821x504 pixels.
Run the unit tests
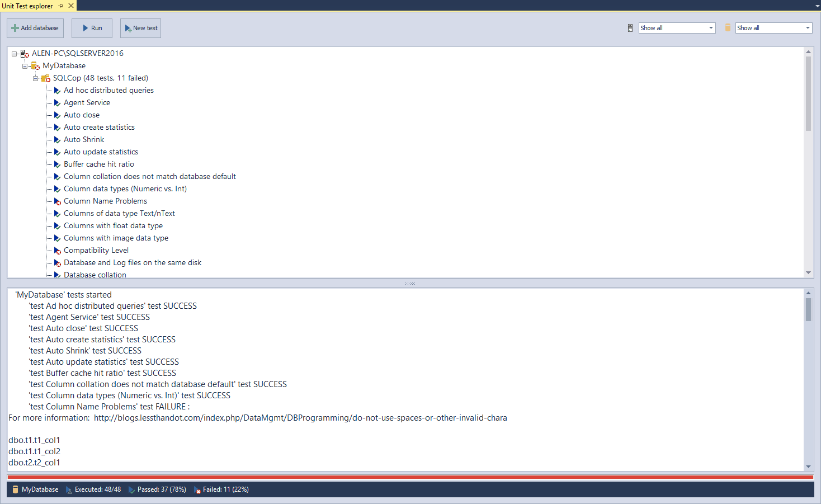(x=92, y=28)
